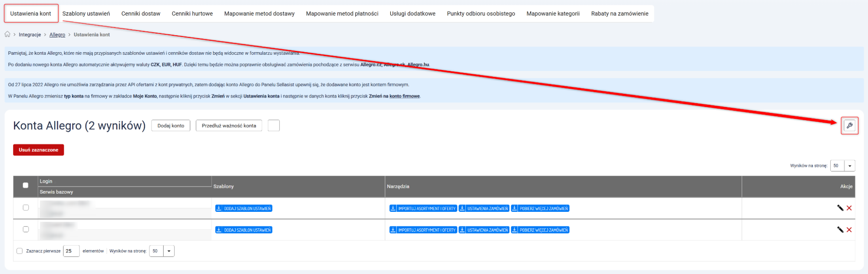The width and height of the screenshot is (868, 274).
Task: Click the Allegro breadcrumb link
Action: (x=57, y=35)
